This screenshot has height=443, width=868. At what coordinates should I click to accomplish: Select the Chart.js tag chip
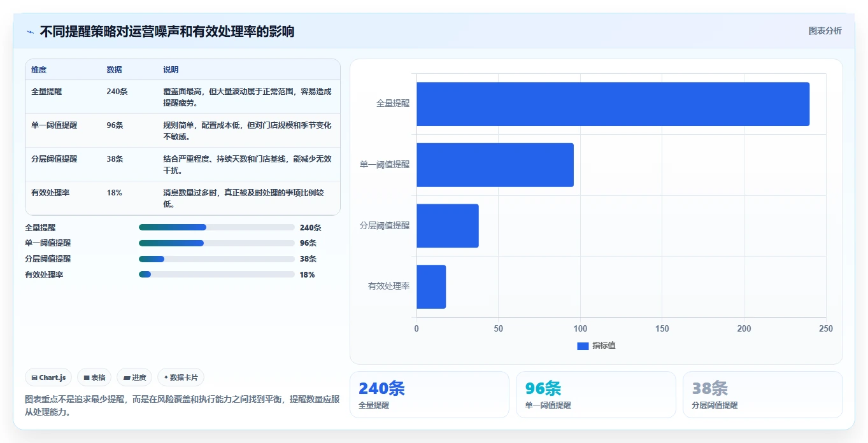49,377
